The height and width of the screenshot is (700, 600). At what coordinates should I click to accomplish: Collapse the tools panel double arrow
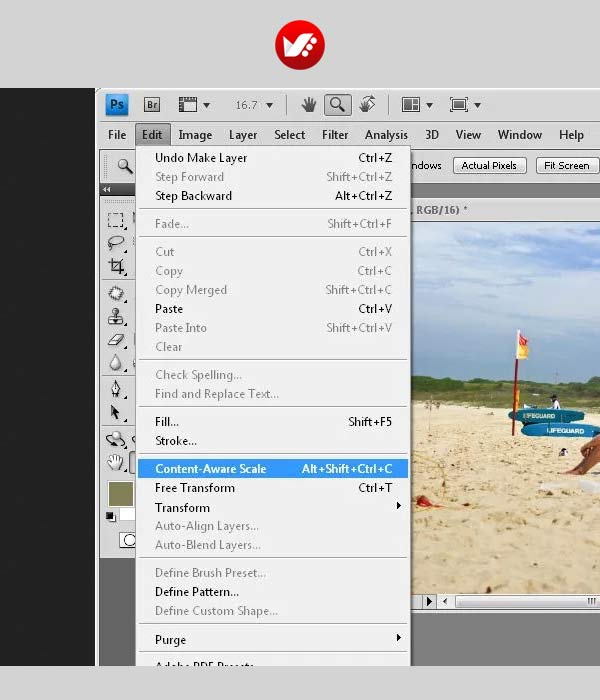click(106, 189)
